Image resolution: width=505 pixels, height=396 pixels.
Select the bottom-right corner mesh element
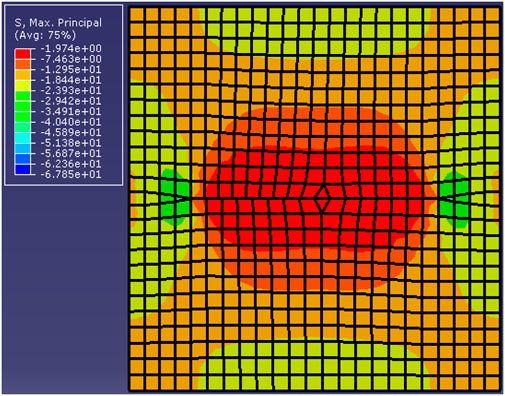pyautogui.click(x=492, y=382)
